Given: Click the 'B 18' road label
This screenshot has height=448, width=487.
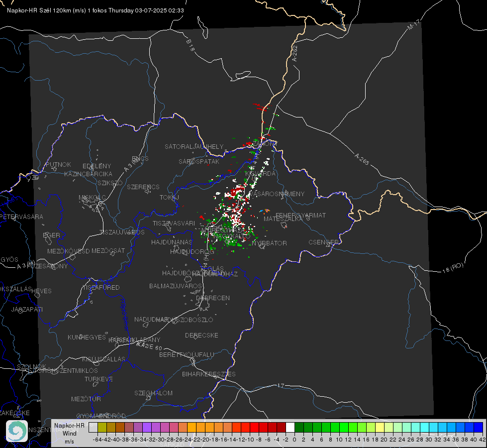Looking at the screenshot, I should [190, 45].
